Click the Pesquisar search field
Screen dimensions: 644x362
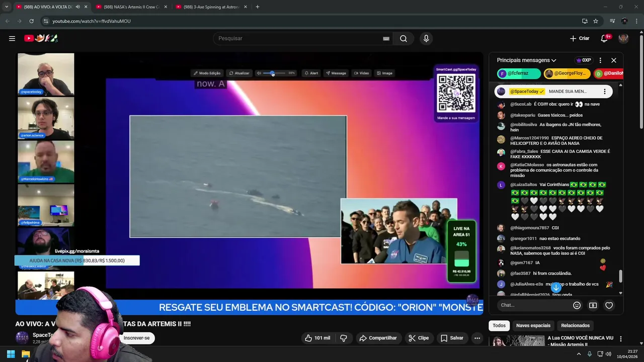tap(302, 39)
